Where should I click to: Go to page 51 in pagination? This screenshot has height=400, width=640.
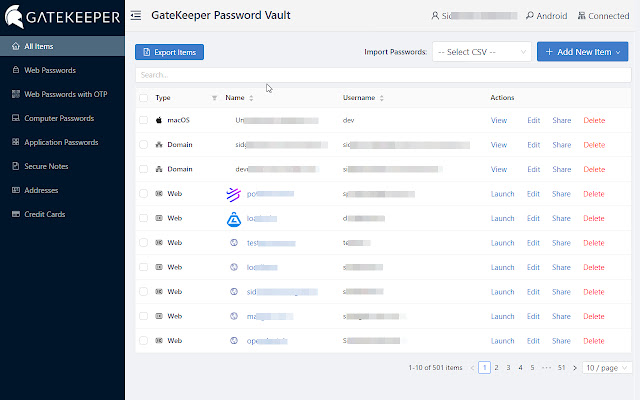point(562,368)
